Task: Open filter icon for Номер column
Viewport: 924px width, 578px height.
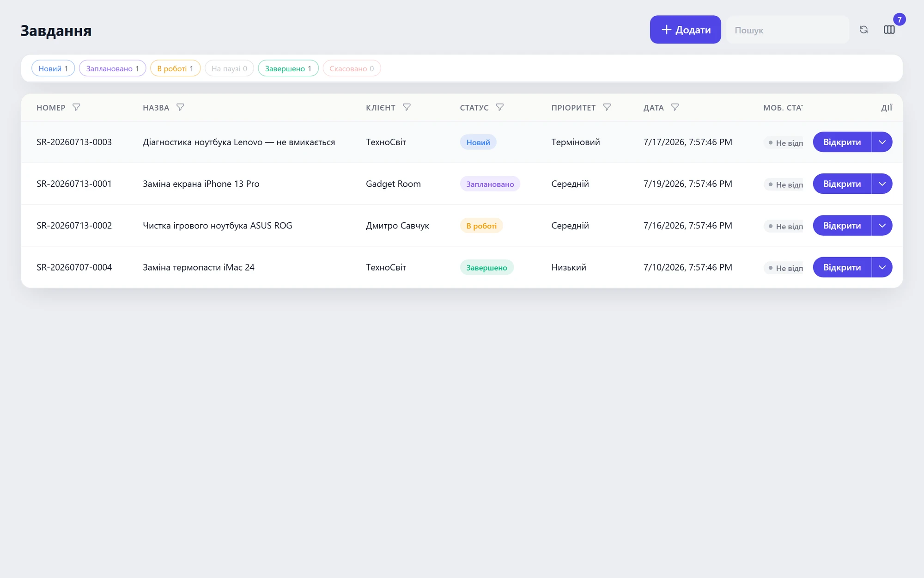Action: point(76,107)
